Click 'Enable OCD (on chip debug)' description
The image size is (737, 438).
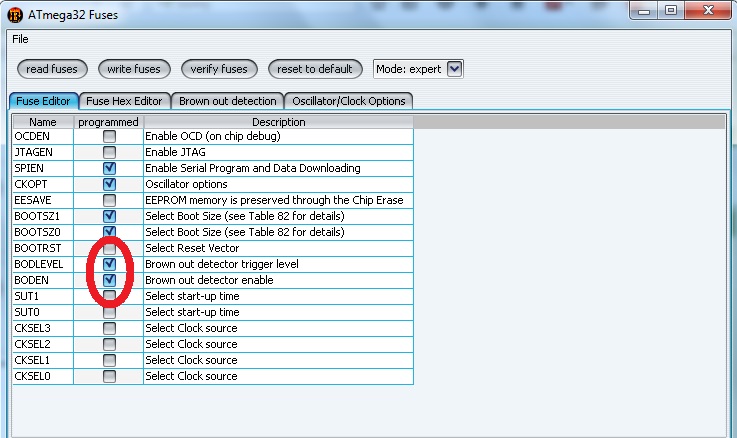point(213,136)
